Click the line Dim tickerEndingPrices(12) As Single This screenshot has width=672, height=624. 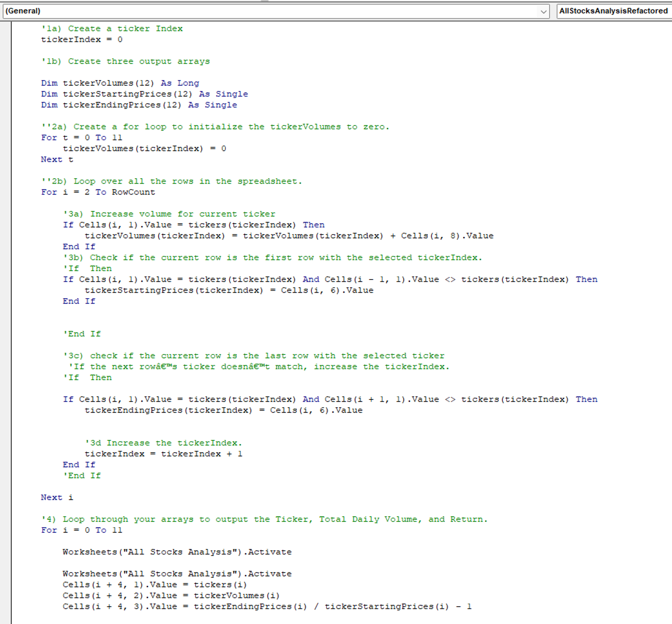click(139, 105)
